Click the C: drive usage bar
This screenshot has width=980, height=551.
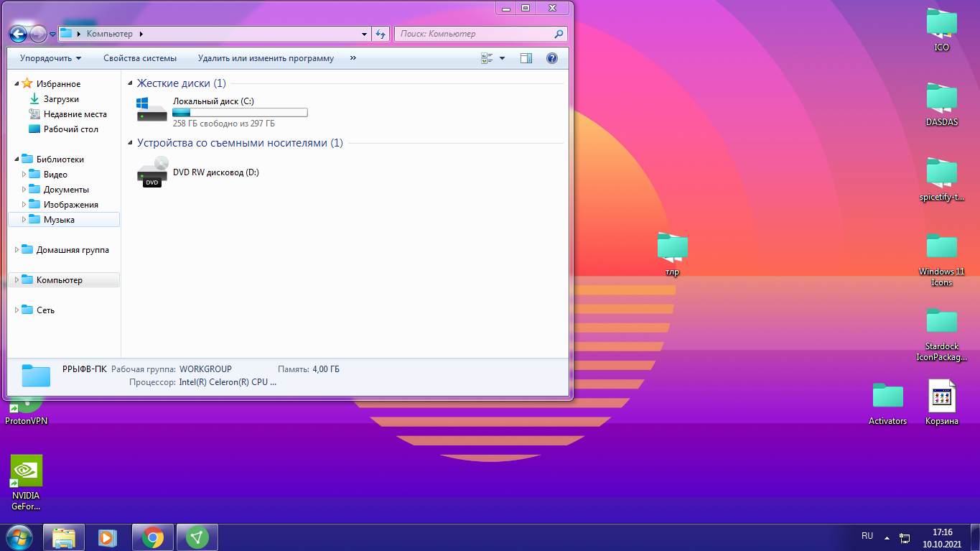240,113
